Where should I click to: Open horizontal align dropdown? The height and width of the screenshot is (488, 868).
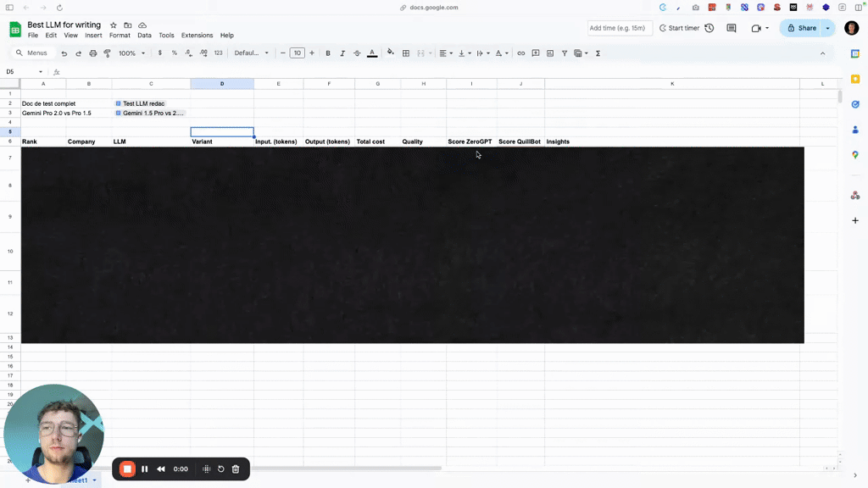(446, 53)
